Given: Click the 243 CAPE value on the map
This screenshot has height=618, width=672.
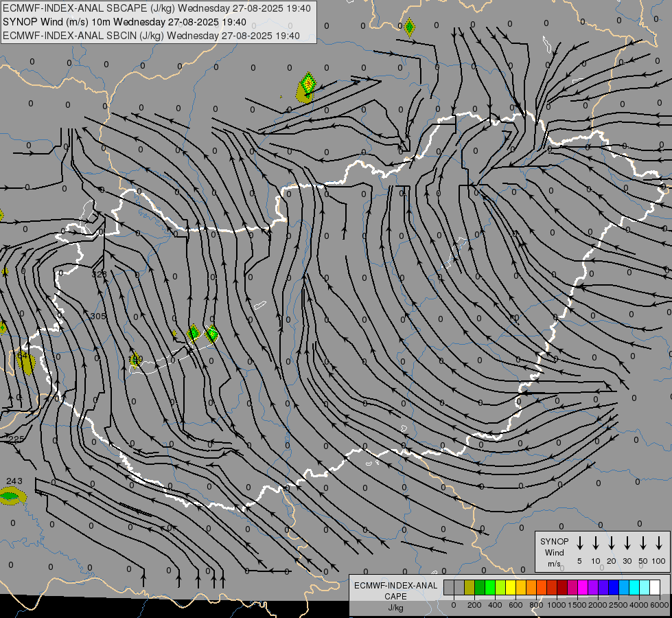Looking at the screenshot, I should click(x=14, y=481).
